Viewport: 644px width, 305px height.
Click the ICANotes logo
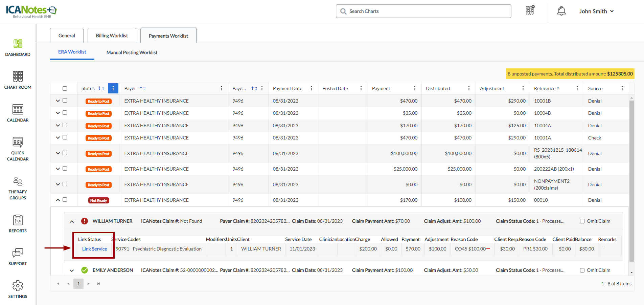pyautogui.click(x=31, y=11)
